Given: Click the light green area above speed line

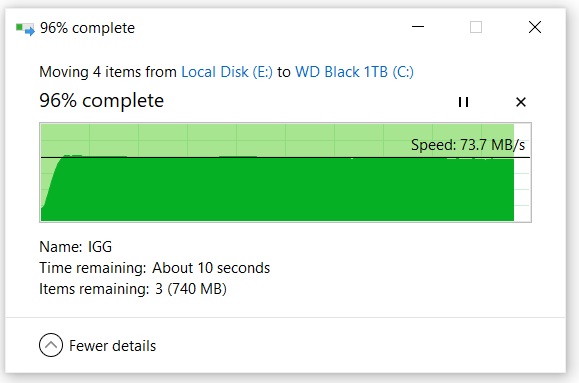Looking at the screenshot, I should click(x=222, y=140).
